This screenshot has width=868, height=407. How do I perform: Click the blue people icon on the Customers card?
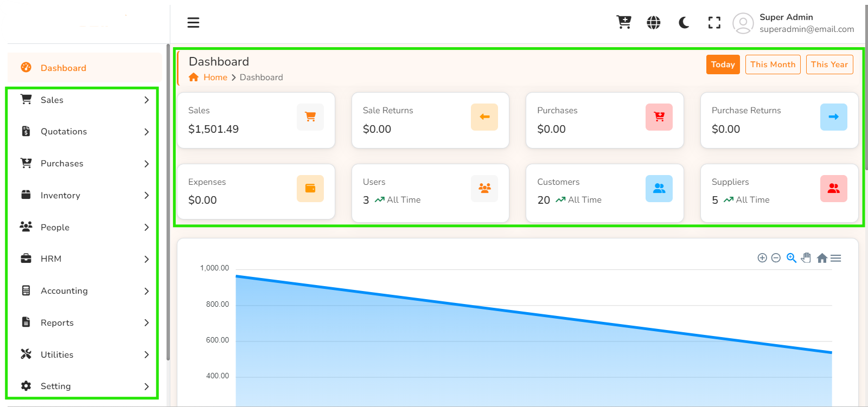pos(659,189)
